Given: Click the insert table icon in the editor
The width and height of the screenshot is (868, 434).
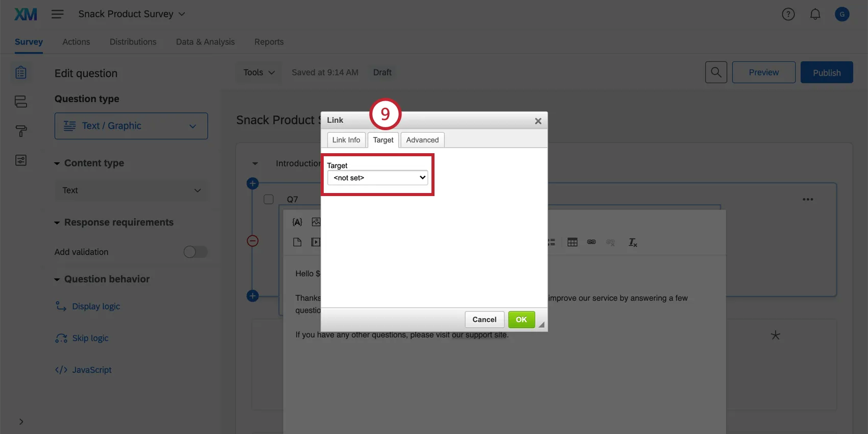Looking at the screenshot, I should coord(572,242).
